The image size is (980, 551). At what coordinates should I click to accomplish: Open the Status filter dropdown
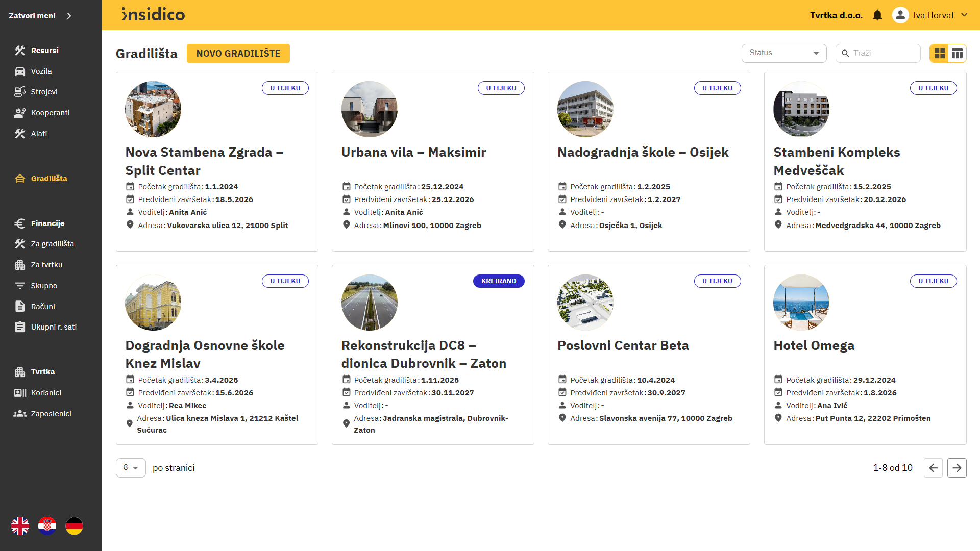pos(783,53)
